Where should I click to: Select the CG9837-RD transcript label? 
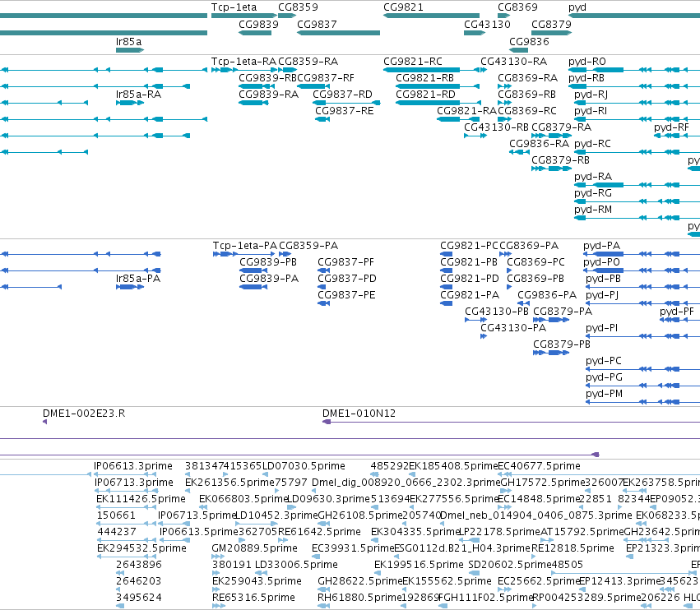pyautogui.click(x=342, y=95)
